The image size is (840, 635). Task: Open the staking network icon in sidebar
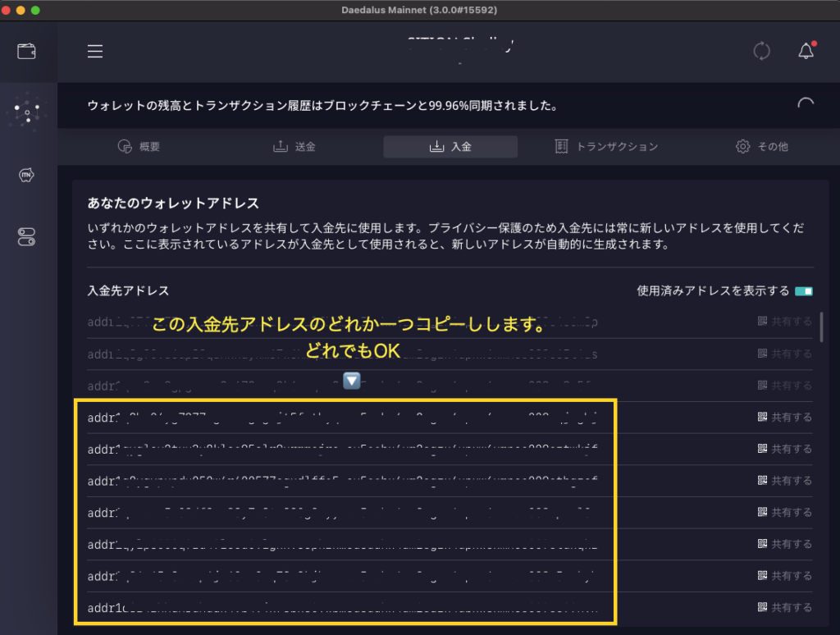[x=27, y=112]
